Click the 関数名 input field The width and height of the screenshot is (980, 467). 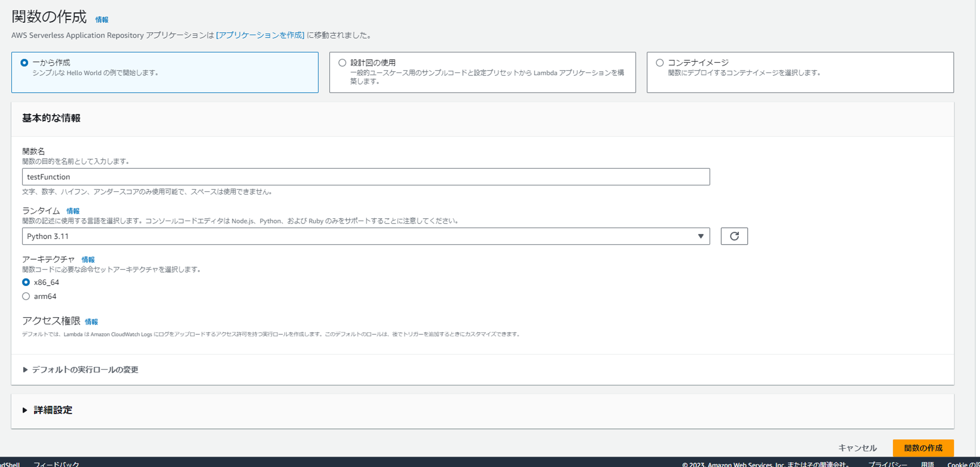coord(366,177)
